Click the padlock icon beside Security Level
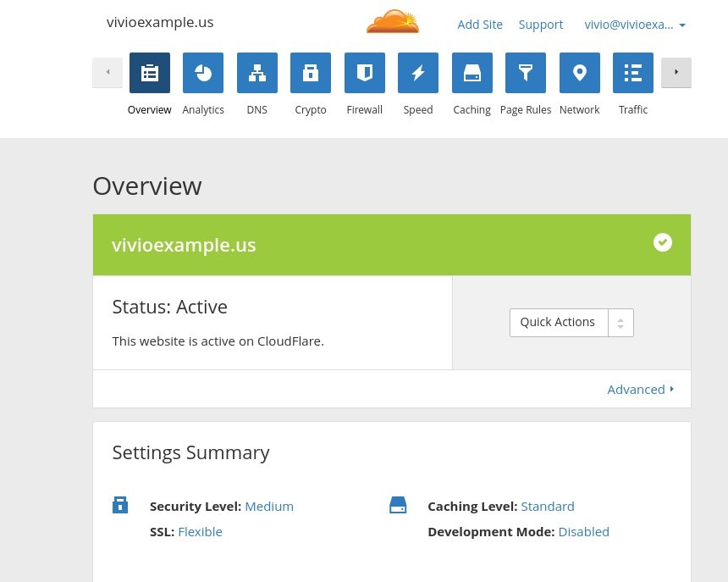Image resolution: width=728 pixels, height=582 pixels. pyautogui.click(x=120, y=505)
